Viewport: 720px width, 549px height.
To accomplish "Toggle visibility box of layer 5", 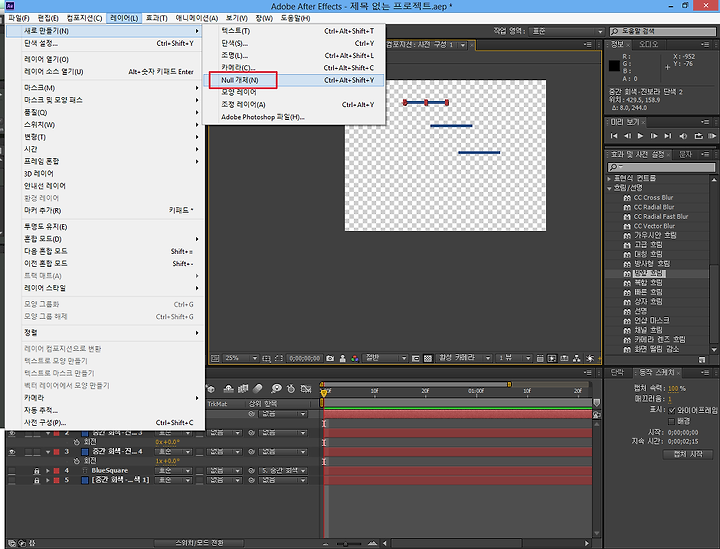I will point(12,480).
